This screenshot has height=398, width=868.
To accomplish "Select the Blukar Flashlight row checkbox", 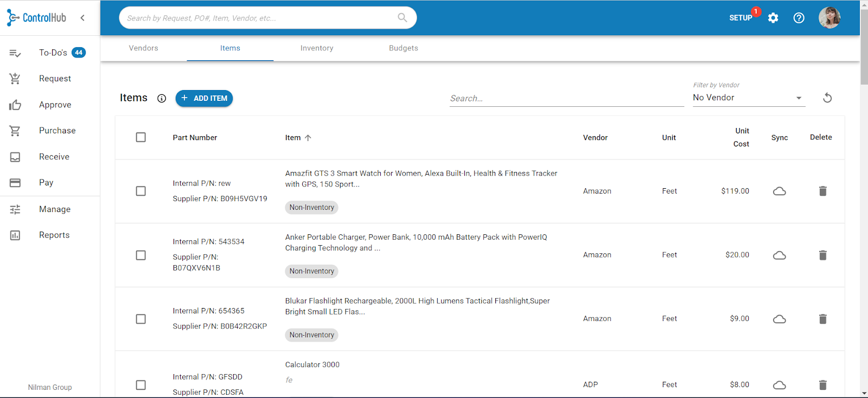I will (x=141, y=319).
